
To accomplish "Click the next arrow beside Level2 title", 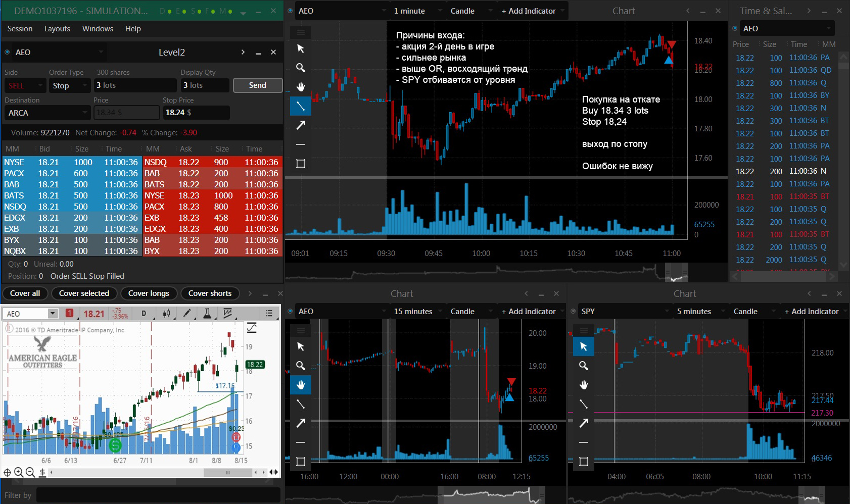I will 243,52.
